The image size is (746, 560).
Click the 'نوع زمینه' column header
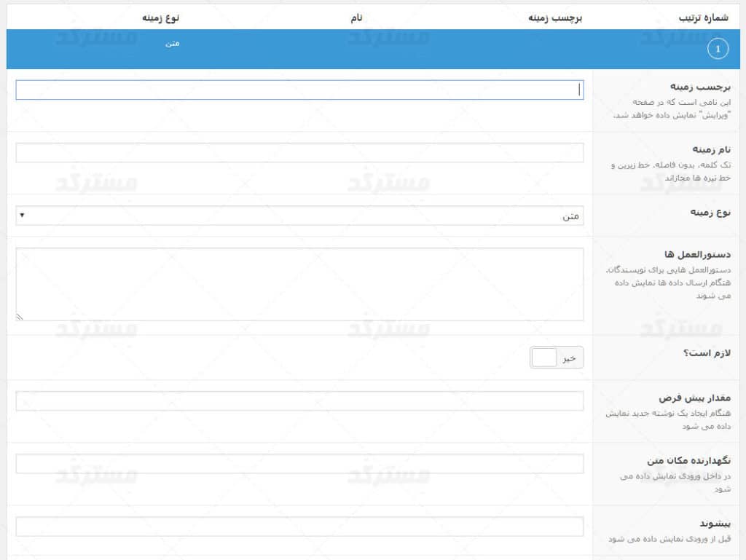pos(161,17)
